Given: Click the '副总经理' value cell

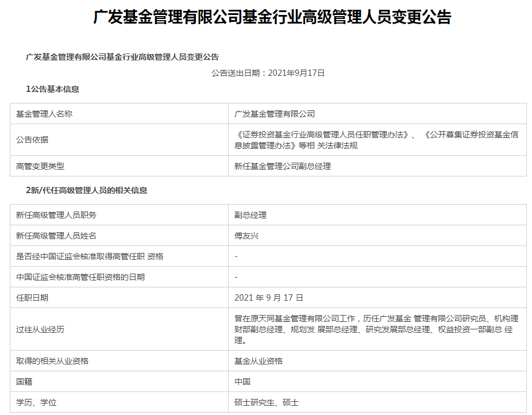Looking at the screenshot, I should pyautogui.click(x=250, y=215).
